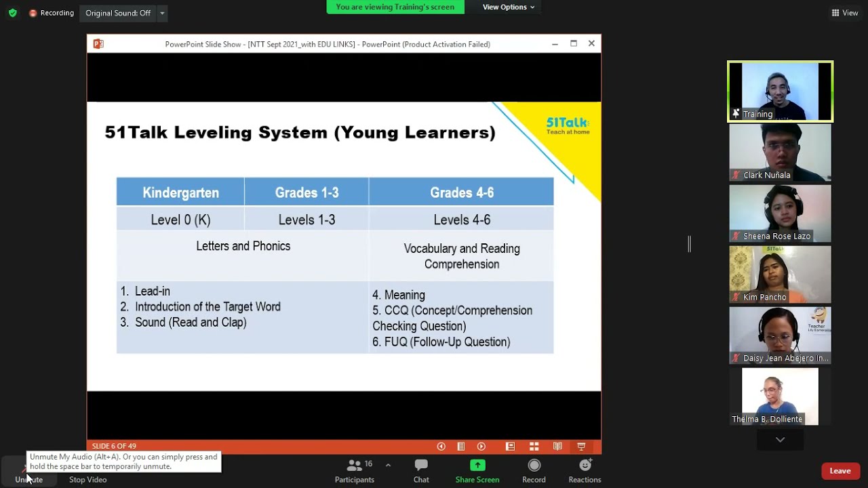Click the '4. Meaning' list item
Screen dimensions: 868x488
coord(399,295)
